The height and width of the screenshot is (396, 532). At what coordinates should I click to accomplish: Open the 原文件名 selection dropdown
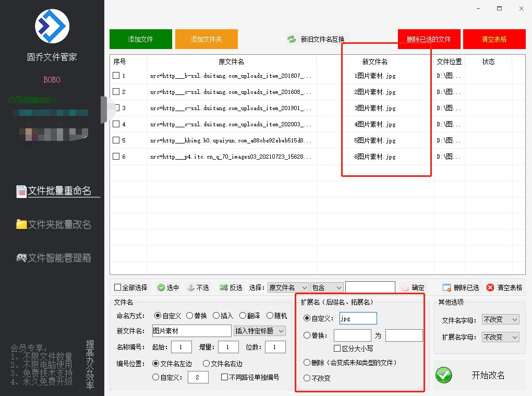[288, 288]
